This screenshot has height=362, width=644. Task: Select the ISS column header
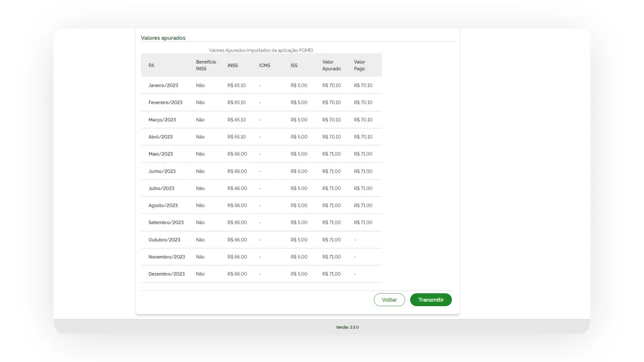[294, 66]
